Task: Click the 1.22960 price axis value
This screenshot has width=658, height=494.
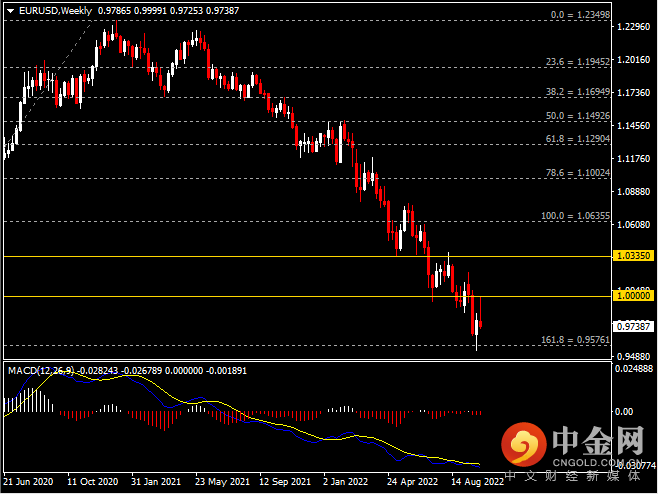Action: tap(634, 26)
